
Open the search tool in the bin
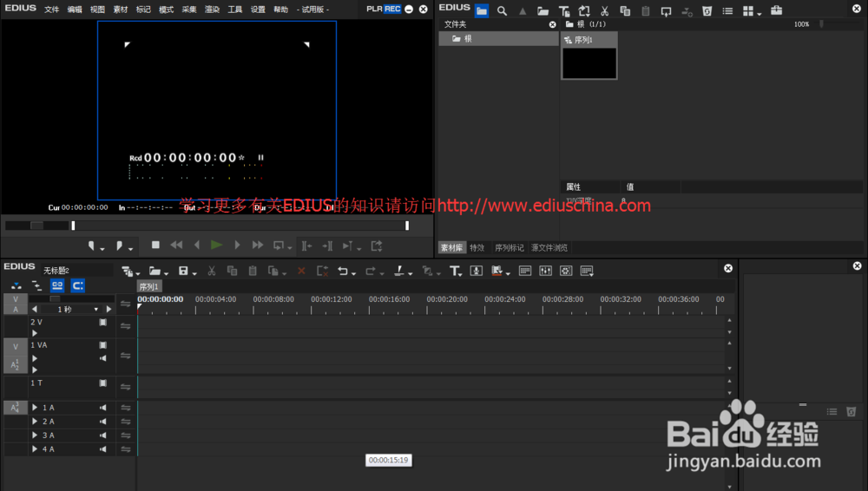tap(502, 10)
